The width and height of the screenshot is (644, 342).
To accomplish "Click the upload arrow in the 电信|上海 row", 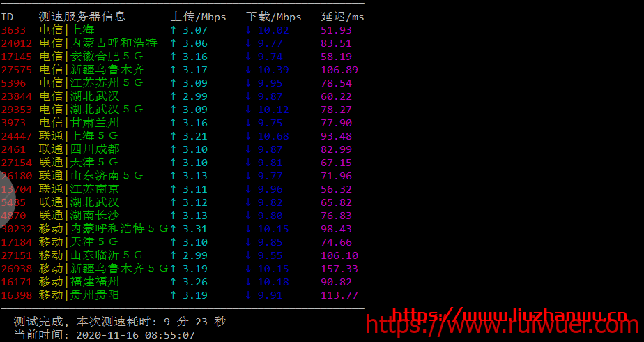I will 174,30.
